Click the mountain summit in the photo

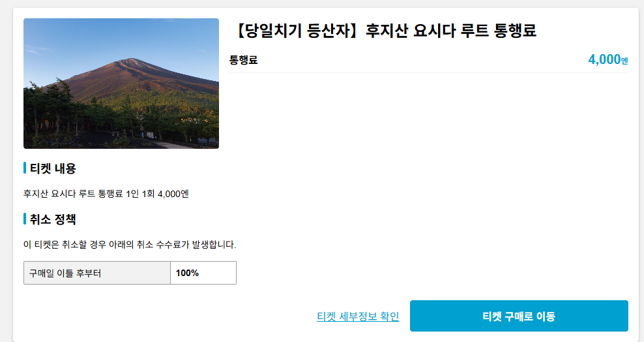[130, 61]
